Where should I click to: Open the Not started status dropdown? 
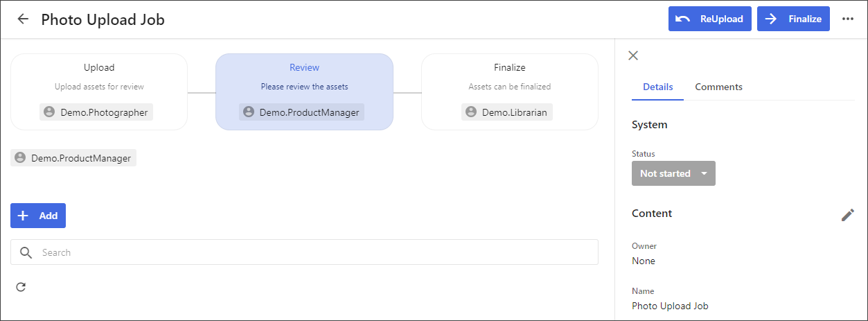pos(673,173)
